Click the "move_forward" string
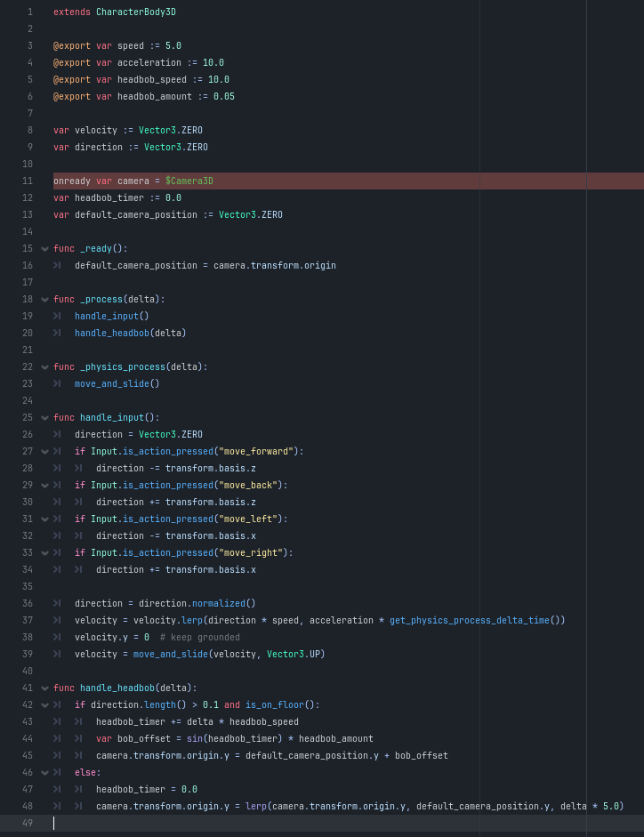 coord(256,451)
